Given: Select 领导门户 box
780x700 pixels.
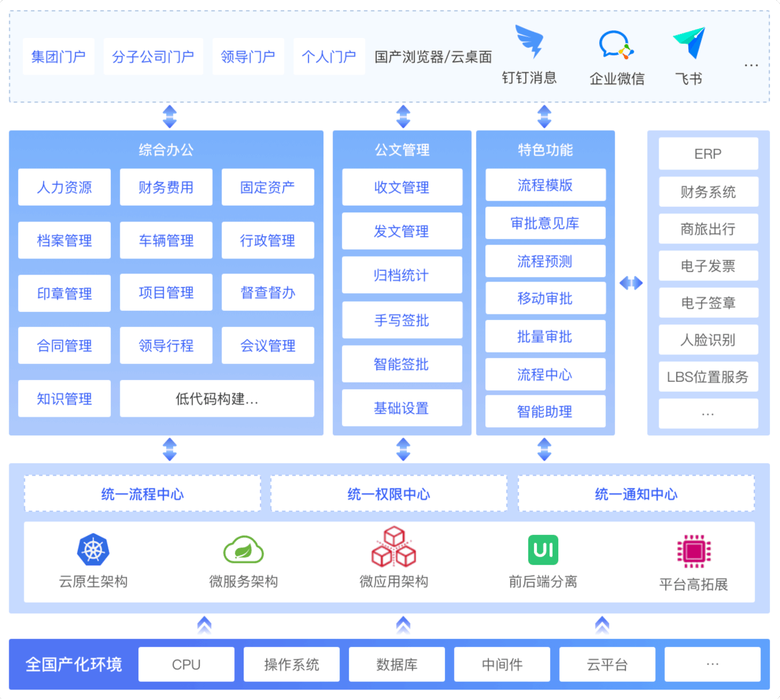Looking at the screenshot, I should (x=248, y=57).
